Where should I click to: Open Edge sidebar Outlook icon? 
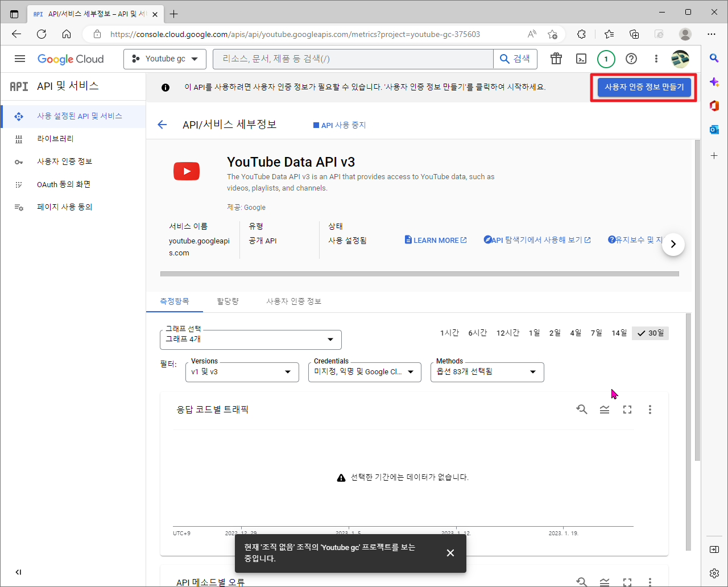point(714,130)
